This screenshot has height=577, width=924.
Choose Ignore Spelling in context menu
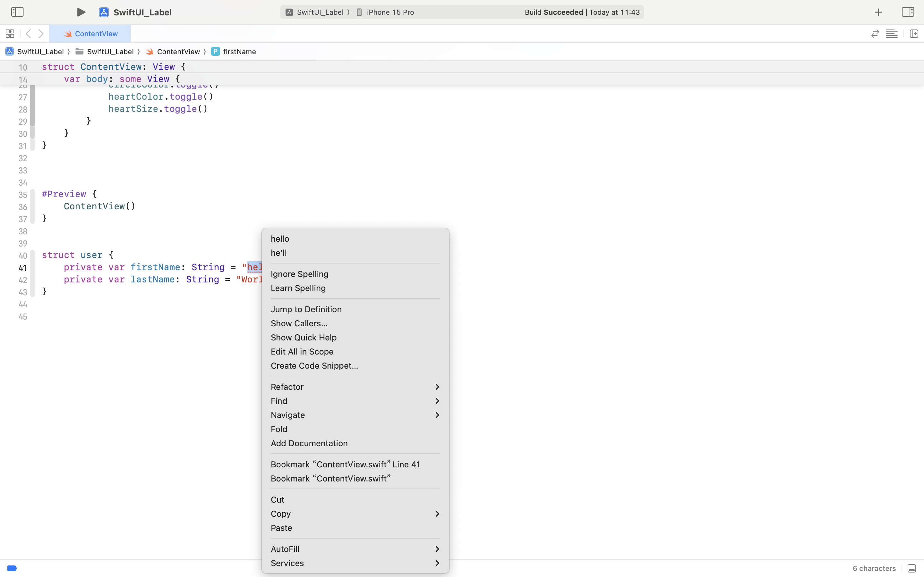pyautogui.click(x=299, y=274)
